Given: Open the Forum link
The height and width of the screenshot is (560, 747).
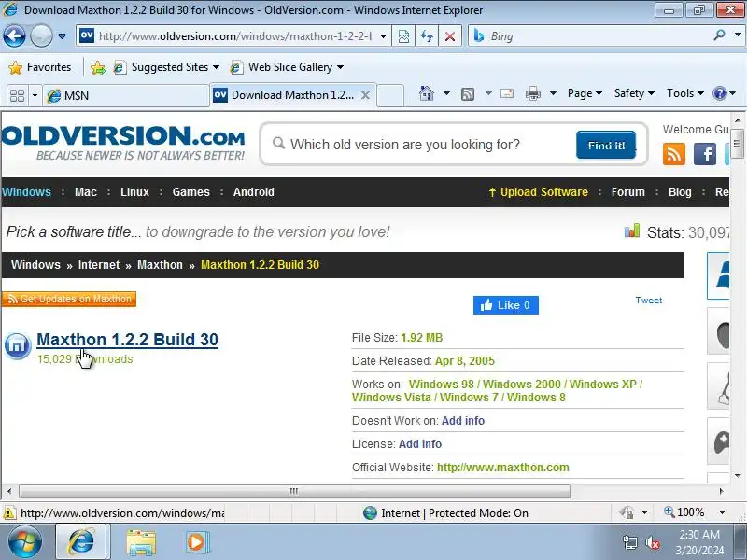Looking at the screenshot, I should [x=627, y=192].
